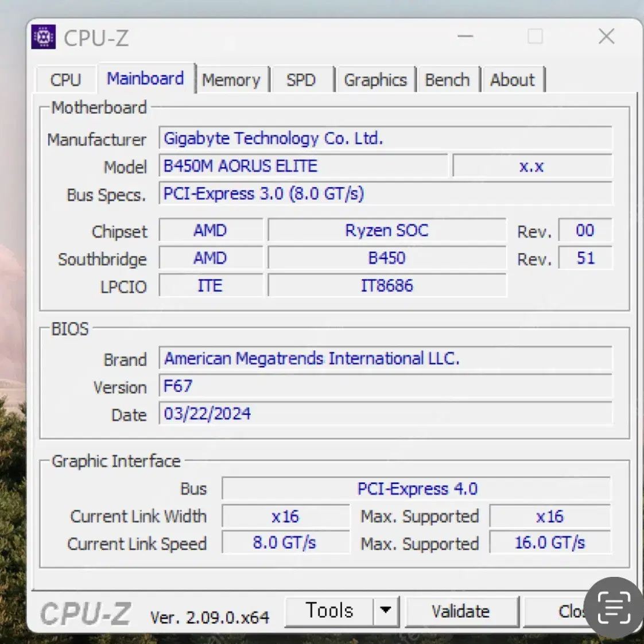Click the Manufacturer field Gigabyte Technology Co. Ltd.

[385, 138]
